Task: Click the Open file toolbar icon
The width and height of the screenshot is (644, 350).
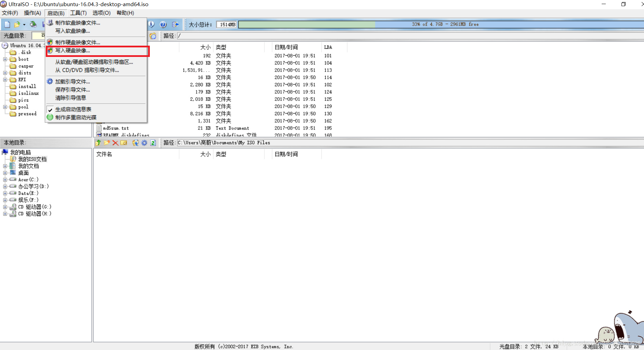Action: pyautogui.click(x=17, y=25)
